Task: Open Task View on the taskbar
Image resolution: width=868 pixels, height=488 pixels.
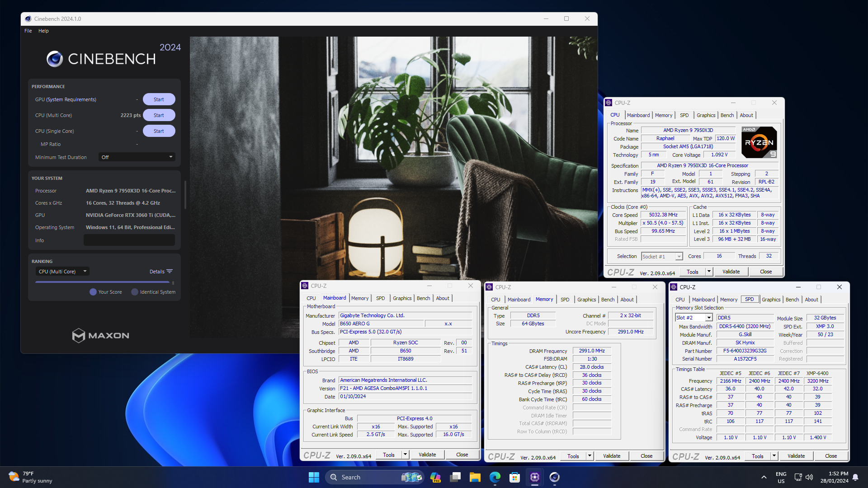Action: pos(455,477)
